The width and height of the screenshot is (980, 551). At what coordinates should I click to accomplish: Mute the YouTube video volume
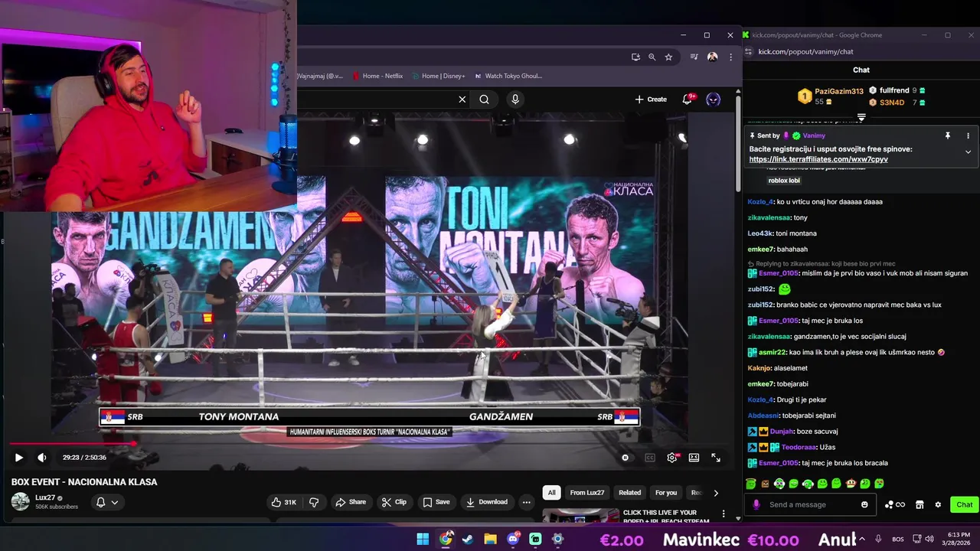[42, 458]
